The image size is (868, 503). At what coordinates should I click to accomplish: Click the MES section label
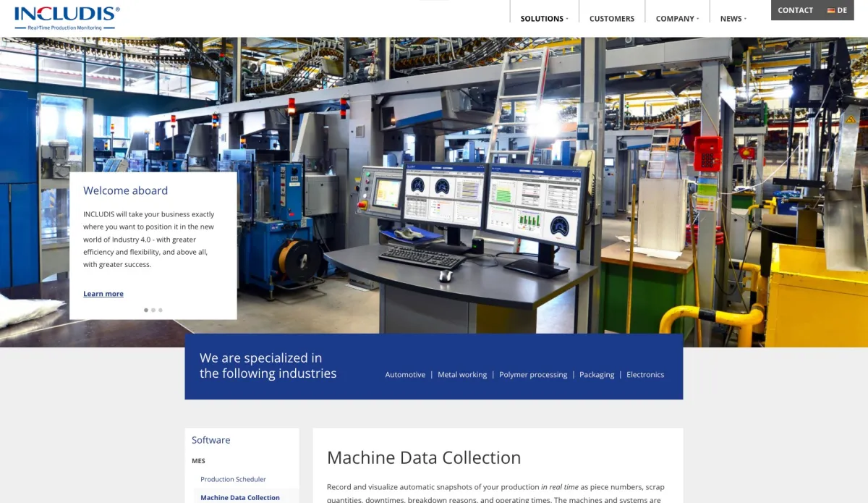[198, 461]
